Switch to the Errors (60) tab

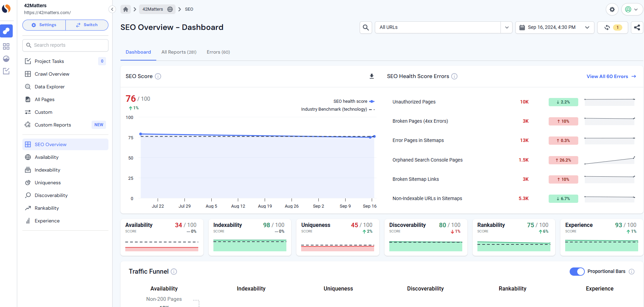pos(218,52)
